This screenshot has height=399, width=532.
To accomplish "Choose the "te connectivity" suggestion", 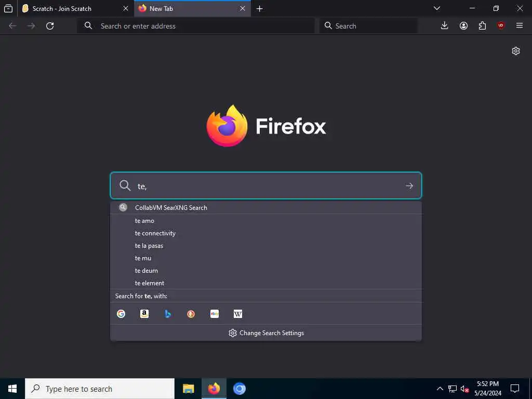I will 266,233.
